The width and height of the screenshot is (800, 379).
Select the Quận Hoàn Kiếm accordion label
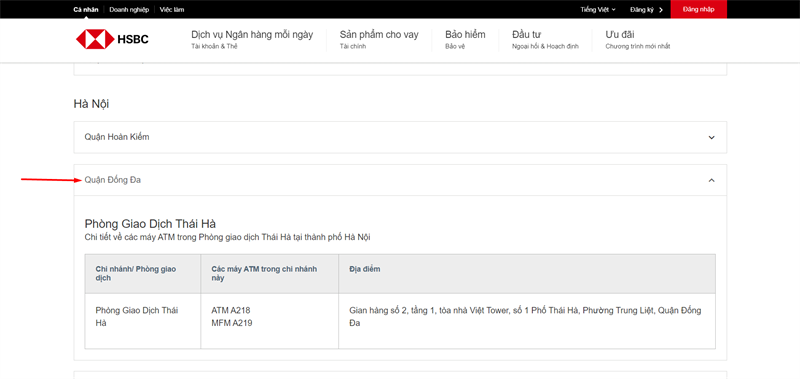(117, 137)
